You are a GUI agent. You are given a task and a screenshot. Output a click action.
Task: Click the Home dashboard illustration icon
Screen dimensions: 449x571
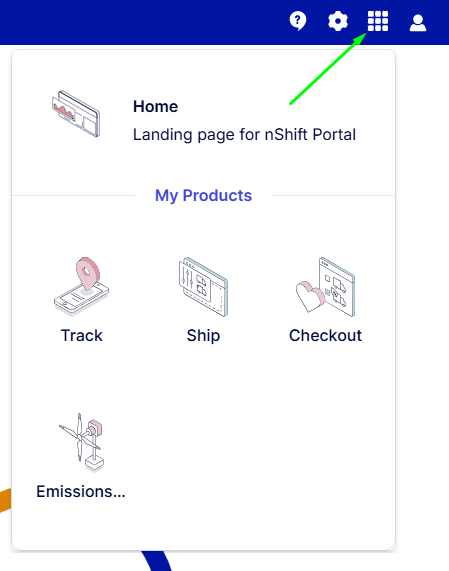[76, 114]
